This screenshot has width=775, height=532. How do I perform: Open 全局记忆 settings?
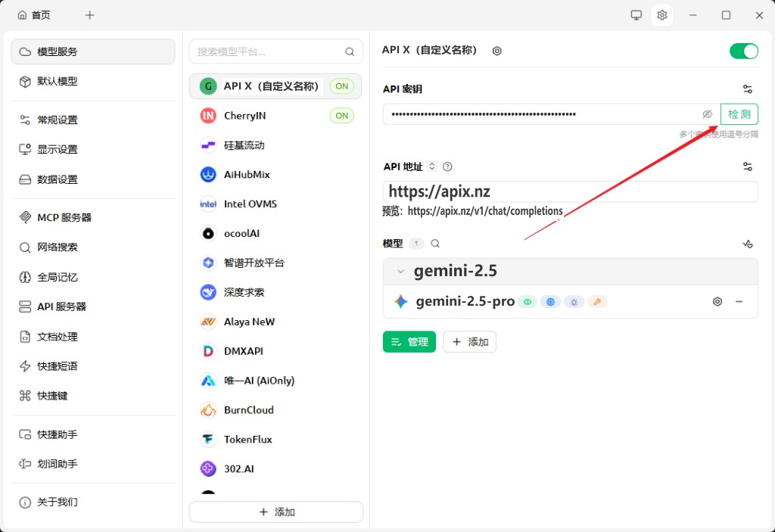(x=93, y=277)
